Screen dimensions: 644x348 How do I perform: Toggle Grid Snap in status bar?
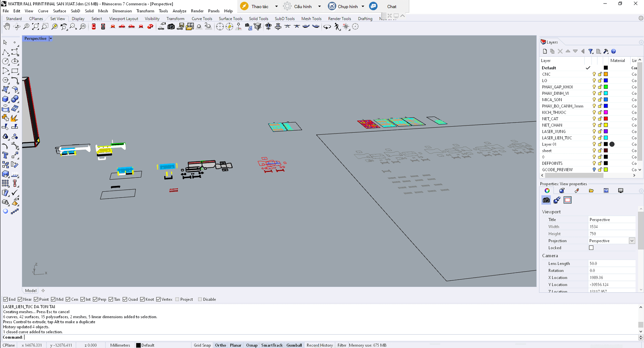pyautogui.click(x=202, y=345)
